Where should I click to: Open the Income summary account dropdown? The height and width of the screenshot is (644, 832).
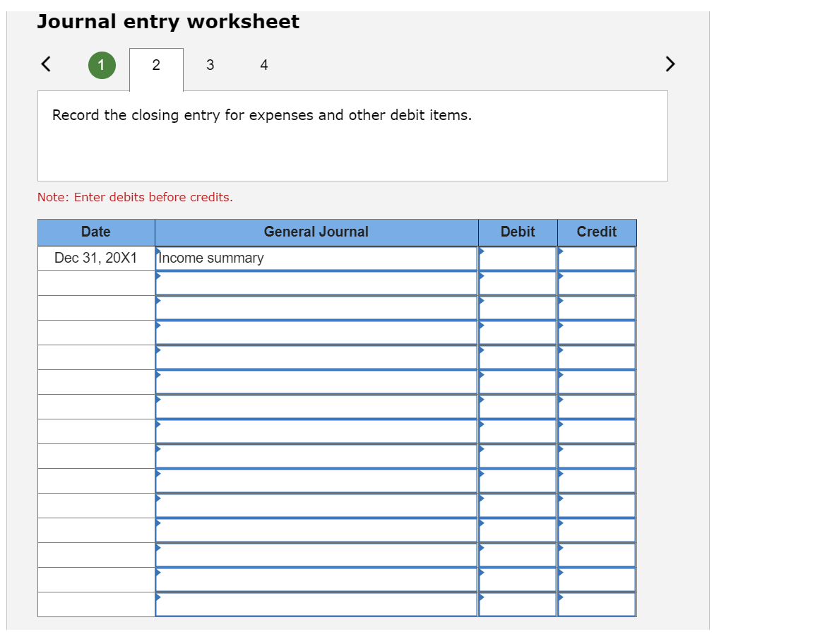(x=158, y=253)
